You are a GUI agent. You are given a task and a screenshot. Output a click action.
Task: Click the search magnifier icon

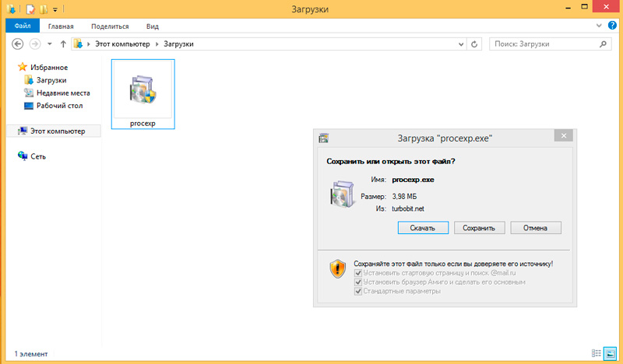click(x=603, y=44)
